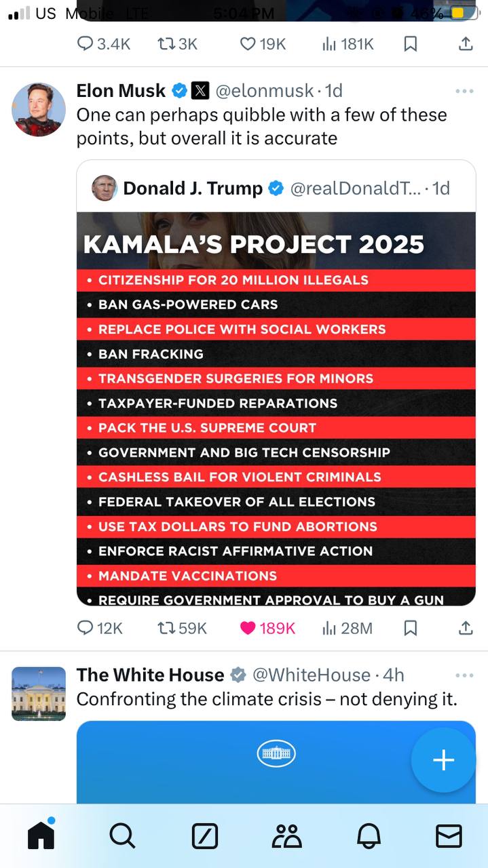Reply to Elon Musk's post with 12K replies
This screenshot has height=868, width=488.
pos(86,629)
